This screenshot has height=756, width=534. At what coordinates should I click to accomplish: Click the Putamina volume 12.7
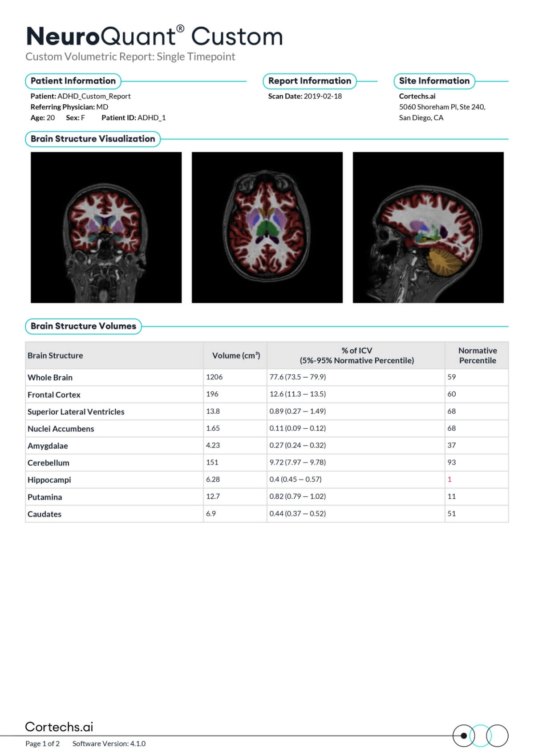click(x=213, y=496)
